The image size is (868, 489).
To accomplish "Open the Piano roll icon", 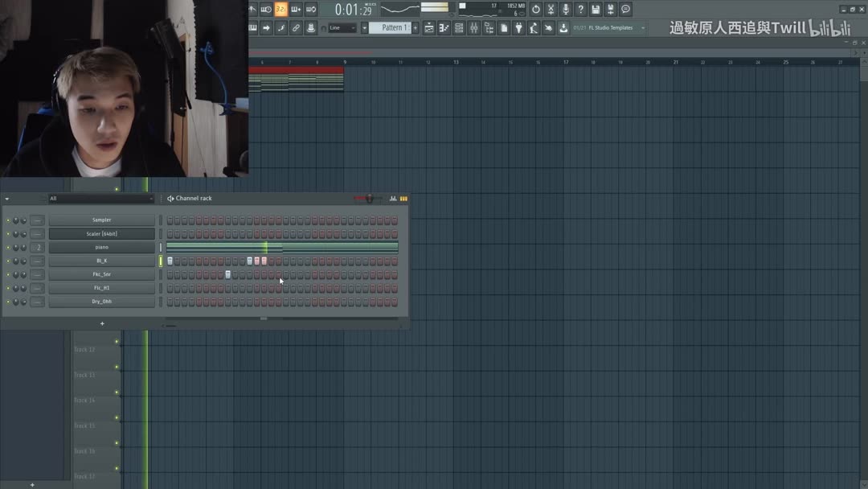I will pos(444,27).
